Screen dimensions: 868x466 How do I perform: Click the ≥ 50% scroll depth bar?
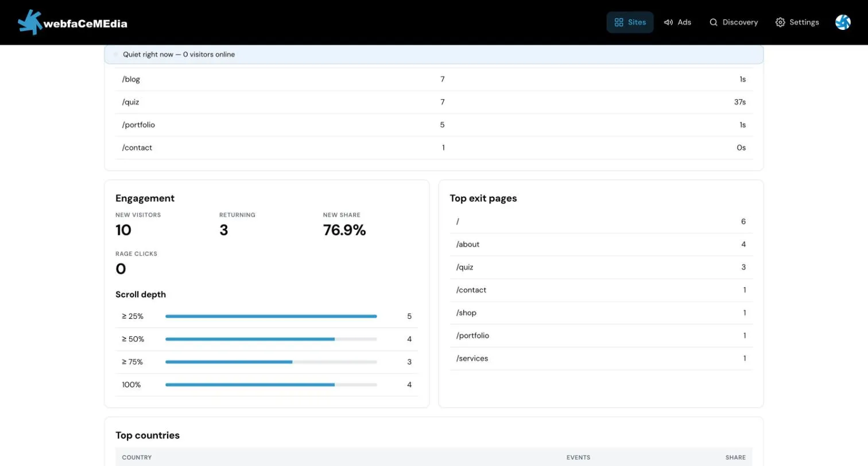[x=271, y=339]
